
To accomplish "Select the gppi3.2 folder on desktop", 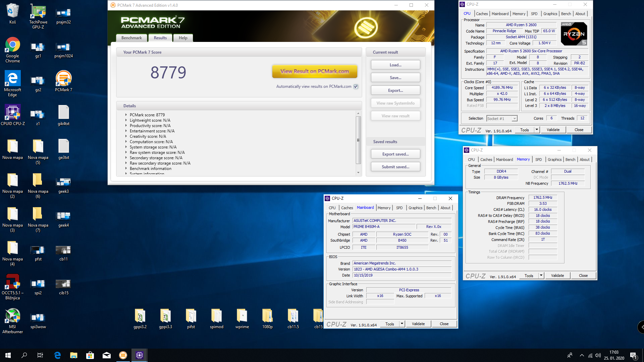I will [x=140, y=318].
